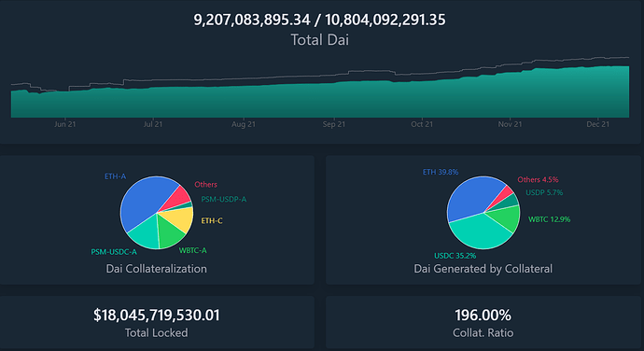The image size is (644, 351).
Task: Select the Aug 21 axis label
Action: click(x=244, y=124)
